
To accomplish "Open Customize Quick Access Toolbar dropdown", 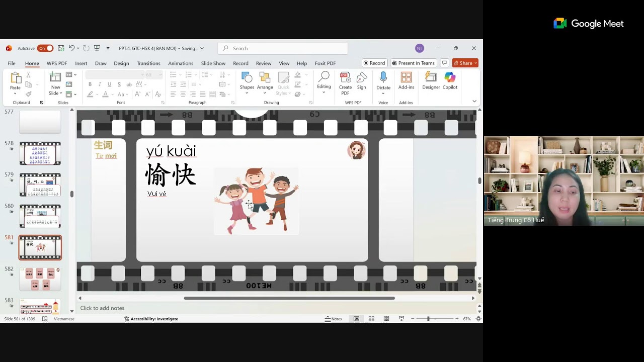I will (x=108, y=48).
